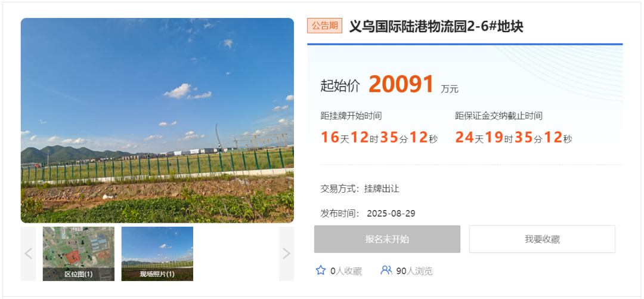Click the 90人浏览 view count
The height and width of the screenshot is (299, 644).
point(414,271)
